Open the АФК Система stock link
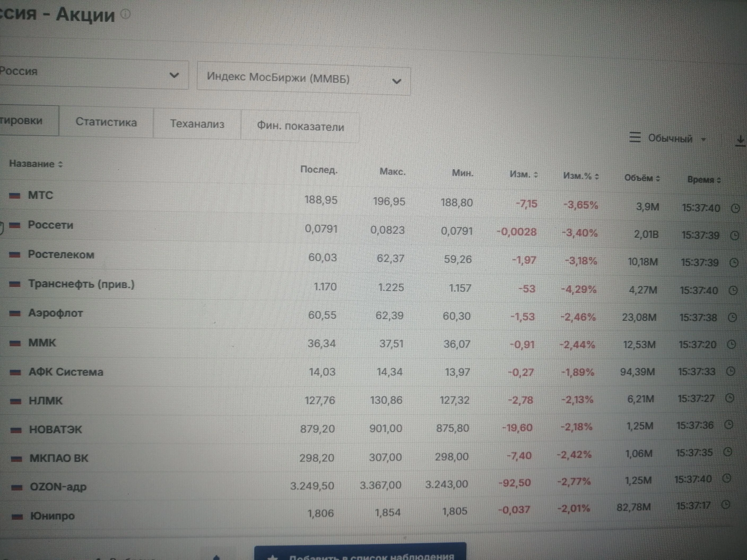Screen dimensions: 747x560 pos(66,372)
